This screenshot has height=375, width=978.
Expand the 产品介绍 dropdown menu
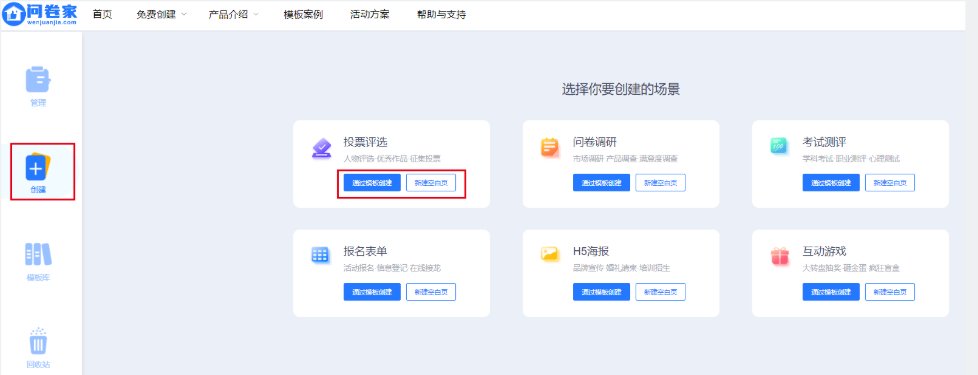point(233,15)
